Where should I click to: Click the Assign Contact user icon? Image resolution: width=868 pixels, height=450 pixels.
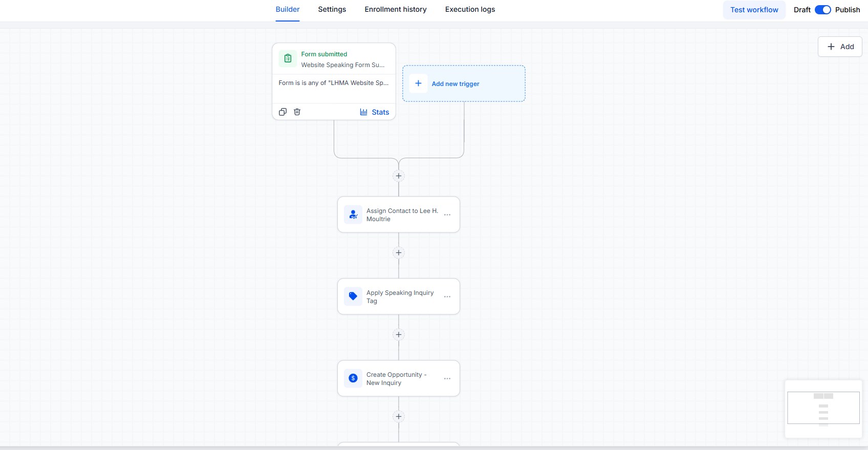353,215
